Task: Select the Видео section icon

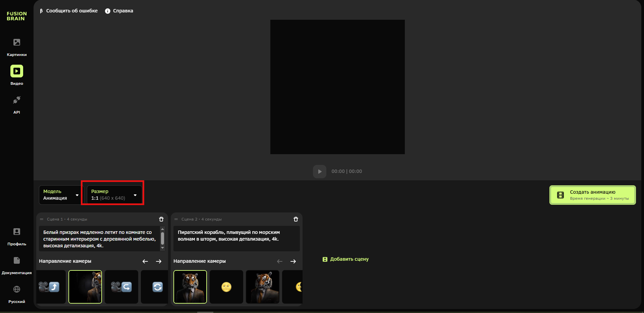Action: tap(17, 71)
